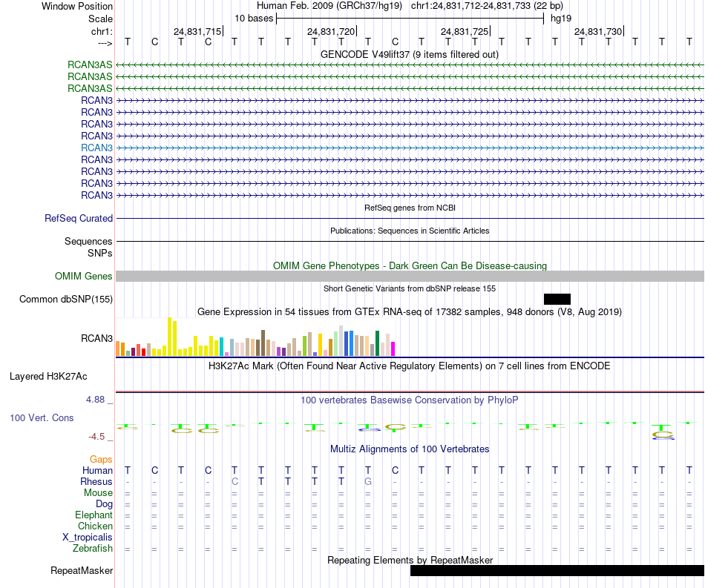Image resolution: width=705 pixels, height=588 pixels.
Task: Click the Layered H3K27Ac label
Action: coord(48,377)
